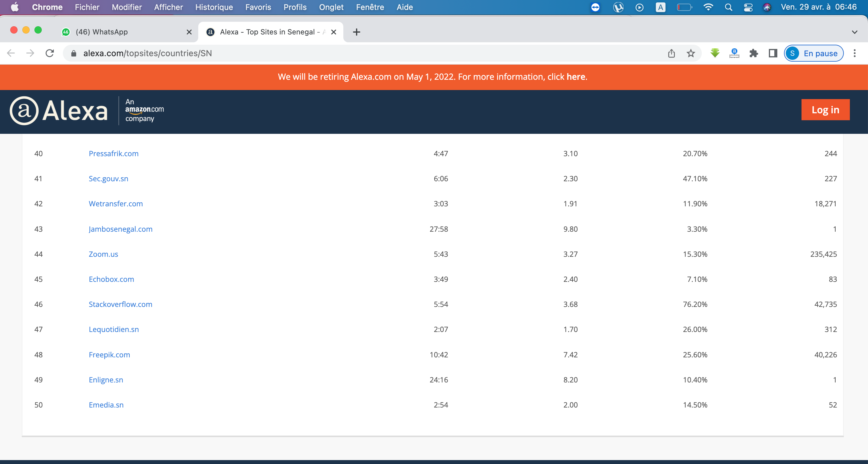
Task: Expand the tab search chevron
Action: [x=854, y=32]
